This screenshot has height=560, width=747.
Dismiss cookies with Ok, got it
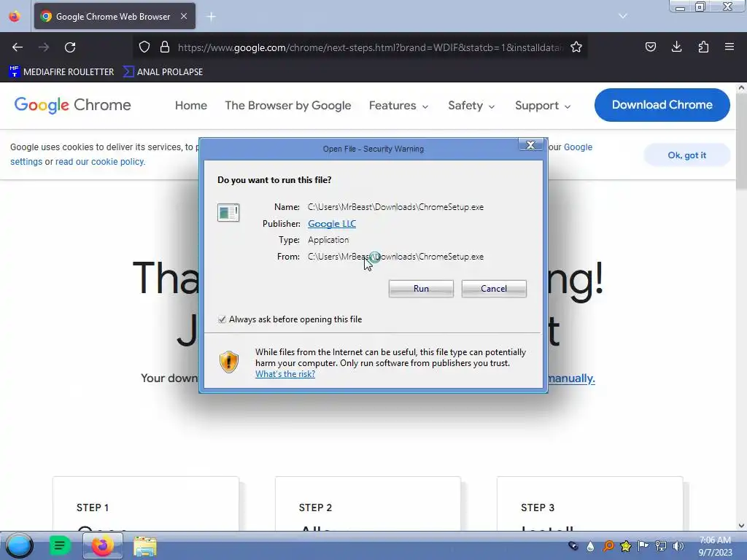pyautogui.click(x=687, y=155)
